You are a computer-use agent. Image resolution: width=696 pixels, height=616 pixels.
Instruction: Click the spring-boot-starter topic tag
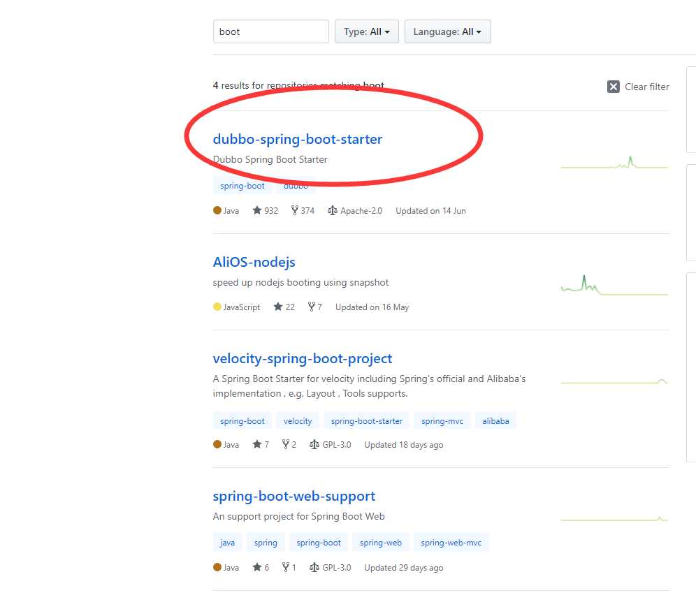pos(367,421)
